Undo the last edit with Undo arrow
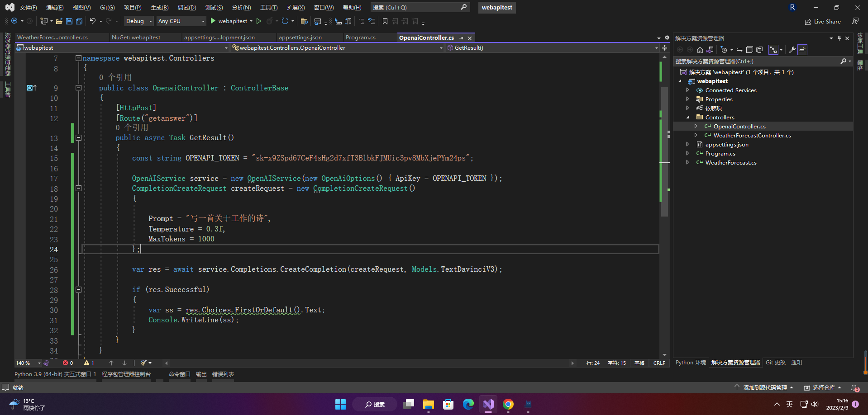 (x=93, y=21)
